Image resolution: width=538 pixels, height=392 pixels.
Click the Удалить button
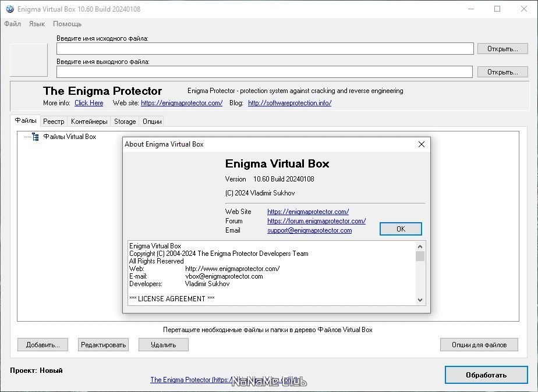(x=163, y=345)
